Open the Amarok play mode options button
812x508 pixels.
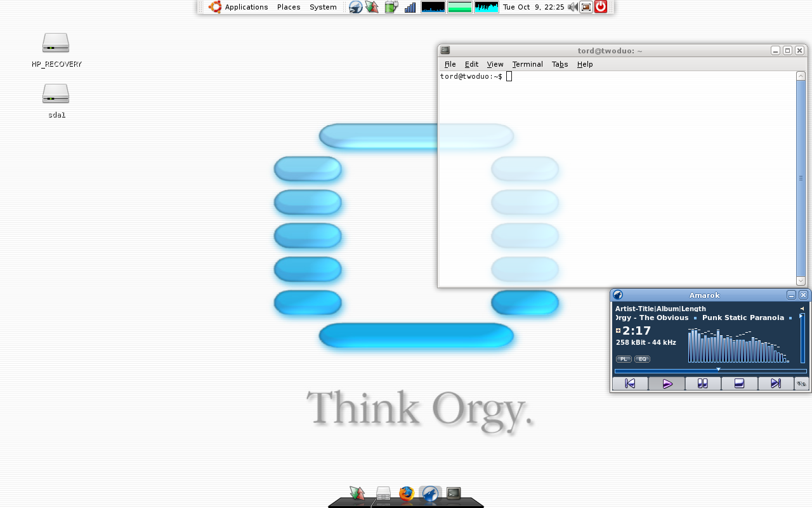pyautogui.click(x=802, y=384)
